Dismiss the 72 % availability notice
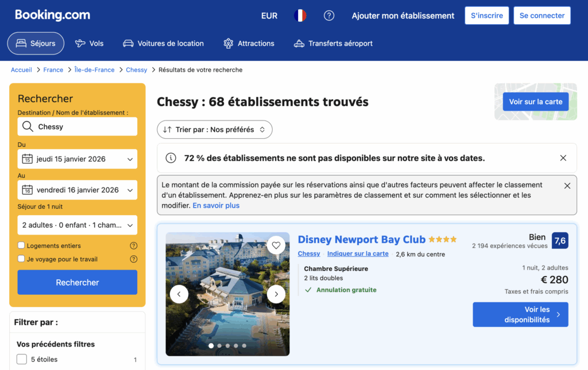 click(x=563, y=158)
